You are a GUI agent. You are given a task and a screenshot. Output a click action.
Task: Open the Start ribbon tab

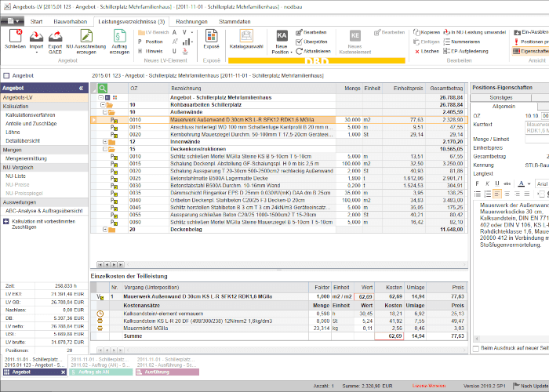tap(36, 22)
